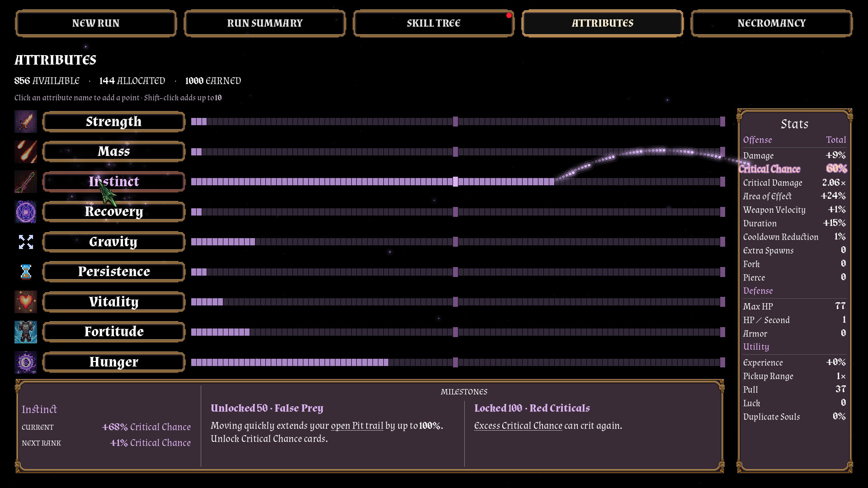Screen dimensions: 868x488
Task: Click the '856 AVAILABLE' points counter
Action: click(x=47, y=81)
